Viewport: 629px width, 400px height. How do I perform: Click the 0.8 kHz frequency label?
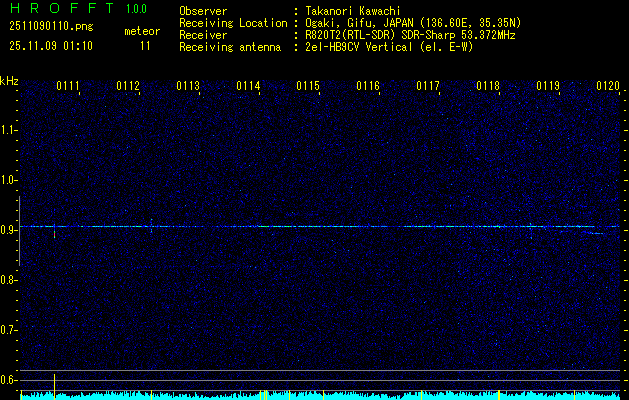tap(8, 280)
